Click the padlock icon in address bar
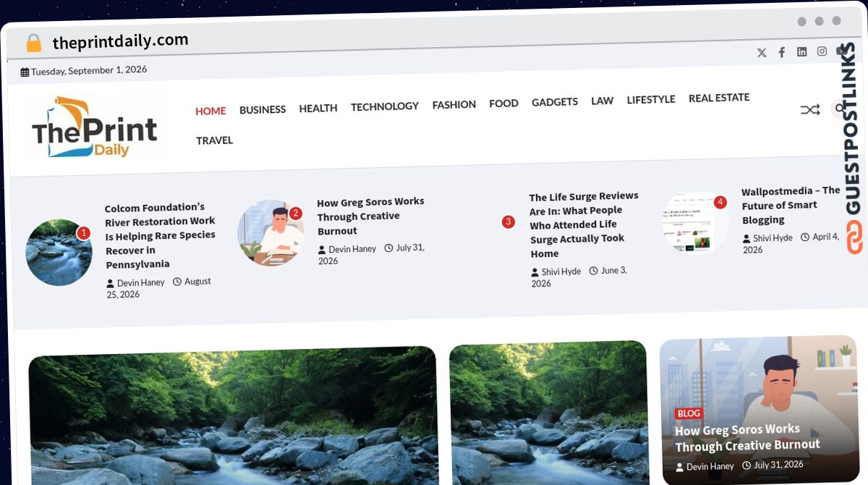868x485 pixels. click(x=34, y=43)
